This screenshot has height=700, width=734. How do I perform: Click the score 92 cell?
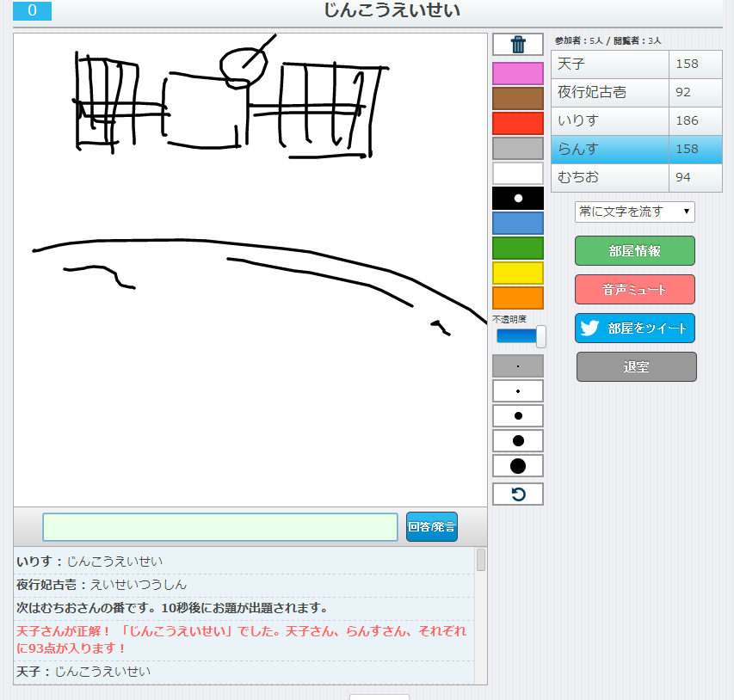[695, 93]
